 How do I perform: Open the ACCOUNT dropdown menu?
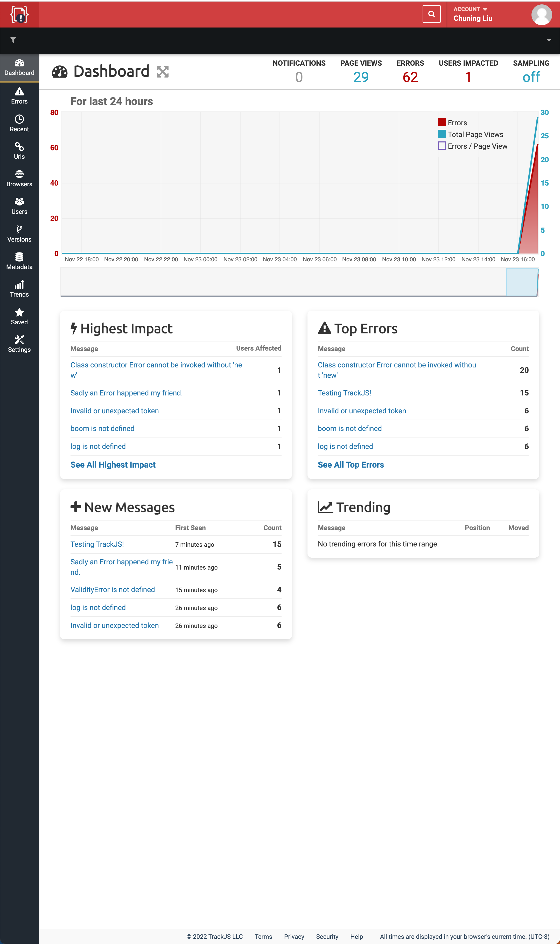pos(470,9)
